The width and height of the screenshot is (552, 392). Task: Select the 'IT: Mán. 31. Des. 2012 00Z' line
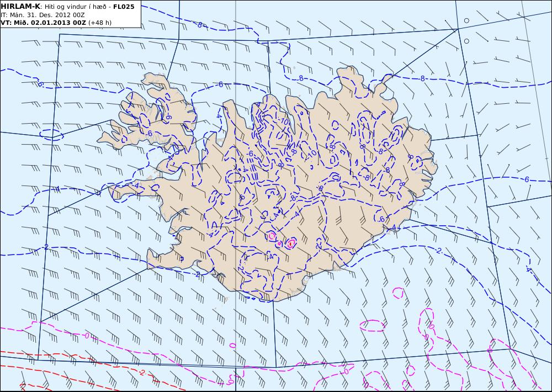tap(43, 15)
